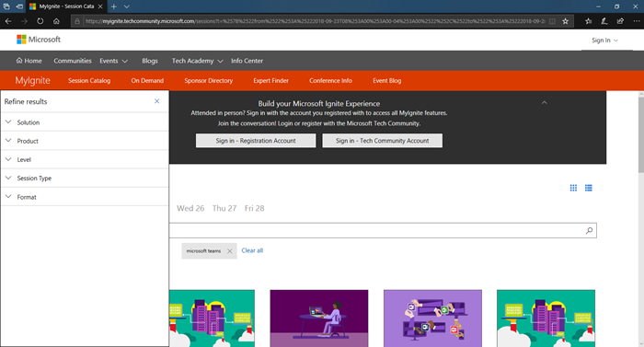This screenshot has height=347, width=644.
Task: Click the add notes pen icon
Action: coord(604,21)
